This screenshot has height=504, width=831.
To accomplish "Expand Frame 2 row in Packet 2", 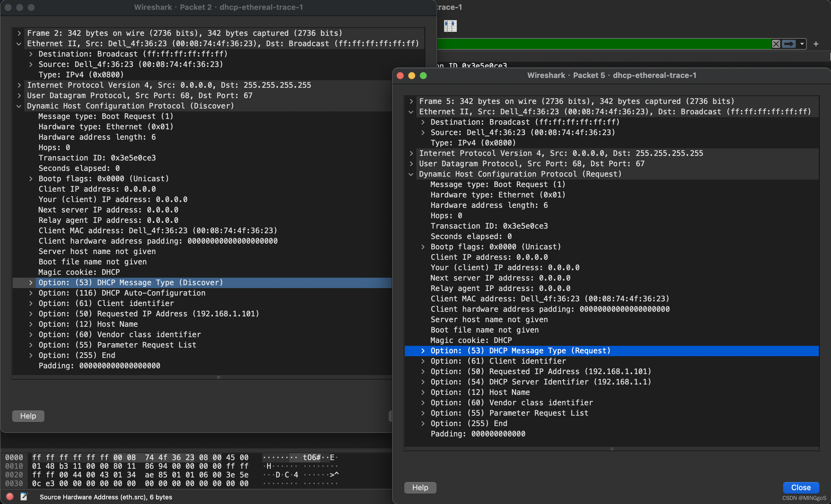I will point(19,33).
